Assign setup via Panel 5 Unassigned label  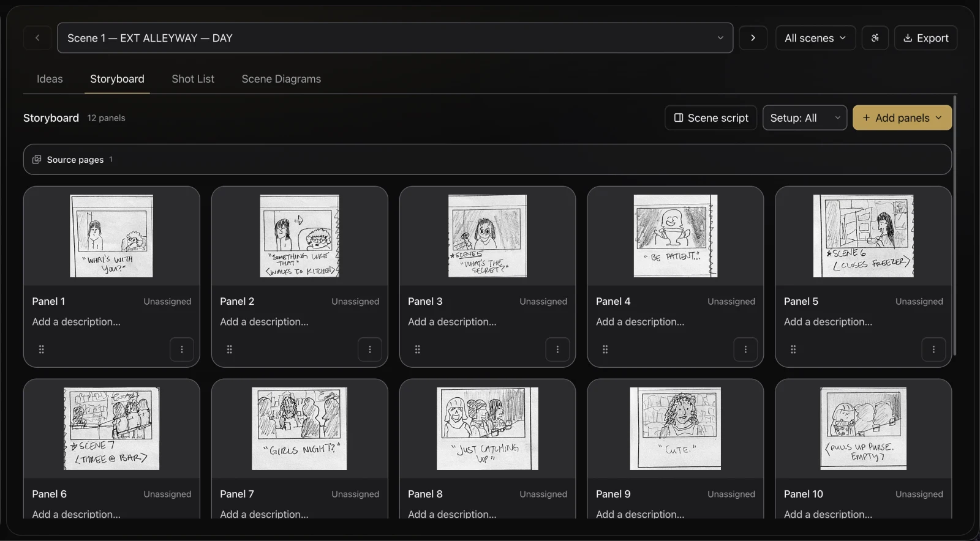(919, 302)
